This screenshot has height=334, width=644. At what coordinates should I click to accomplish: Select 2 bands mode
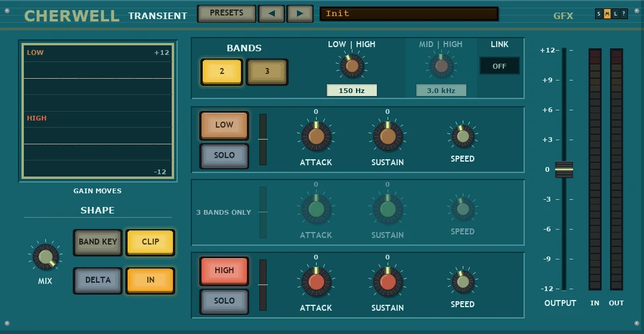point(222,72)
